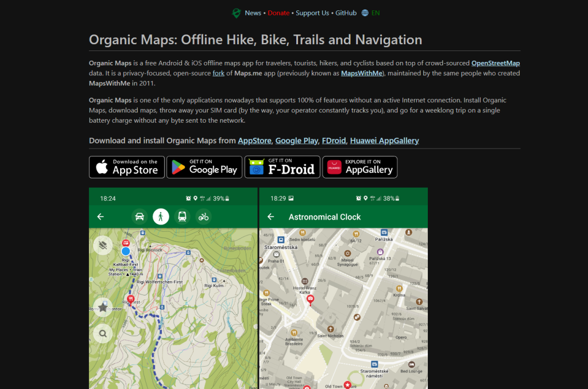
Task: Select the pedestrian routing mode icon
Action: 161,217
